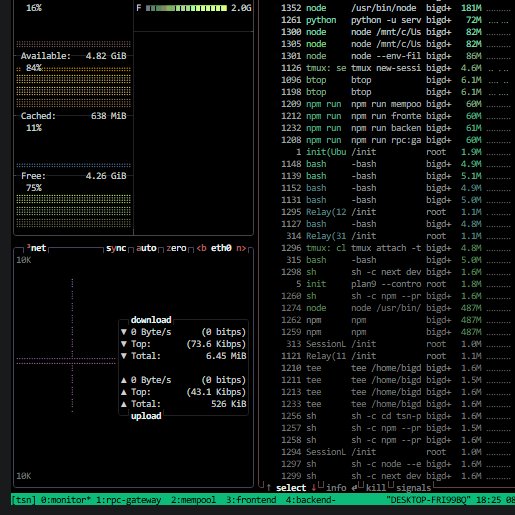Click upload Total 526 KiB value
The height and width of the screenshot is (515, 515).
click(229, 404)
